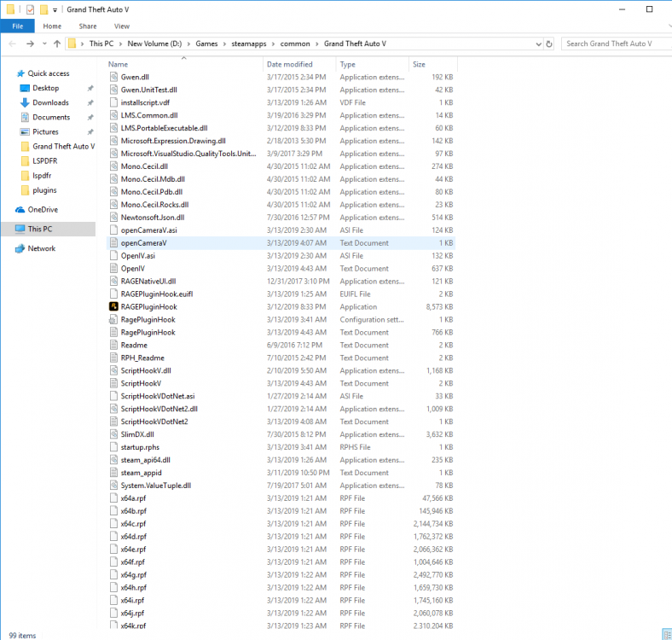
Task: Select the 'RAGENativeUI.dll' file name
Action: click(148, 282)
